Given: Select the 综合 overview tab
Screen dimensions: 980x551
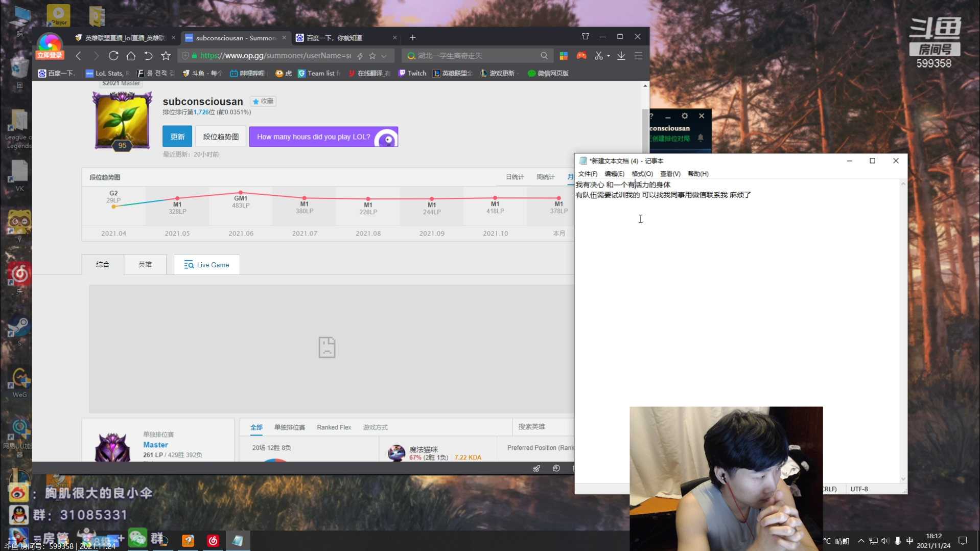Looking at the screenshot, I should [103, 264].
